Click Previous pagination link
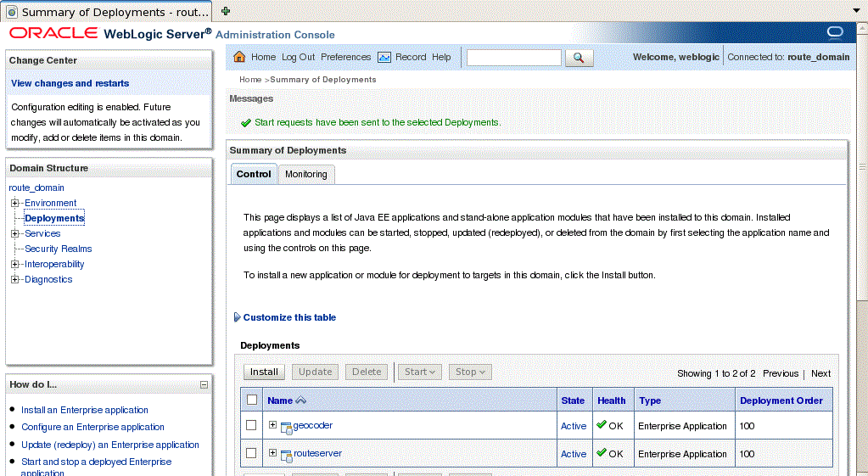Image resolution: width=868 pixels, height=476 pixels. click(781, 373)
